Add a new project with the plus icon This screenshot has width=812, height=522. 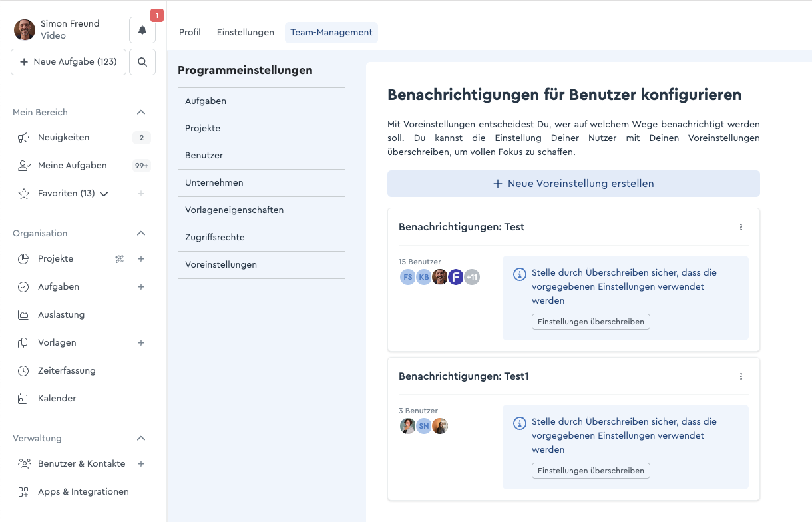[141, 259]
